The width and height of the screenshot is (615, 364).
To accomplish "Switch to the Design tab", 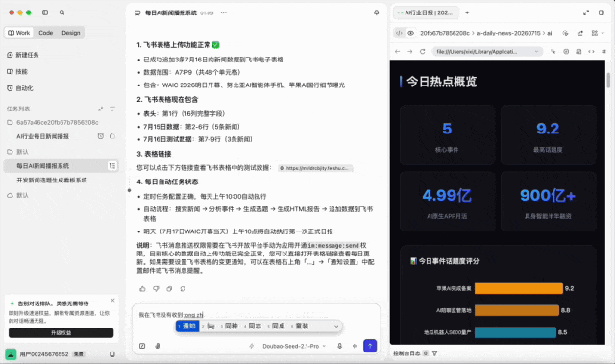I will point(71,33).
